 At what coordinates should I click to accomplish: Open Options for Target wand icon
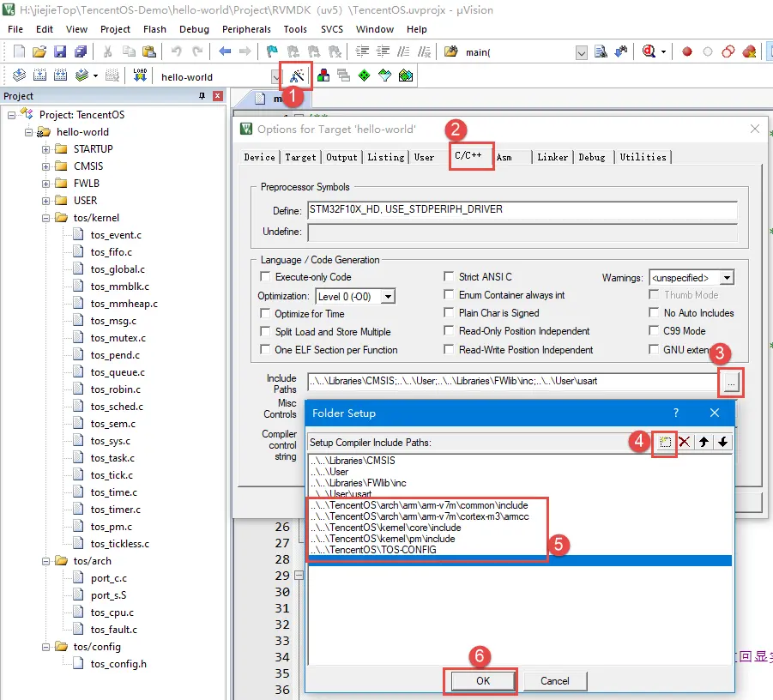point(297,75)
